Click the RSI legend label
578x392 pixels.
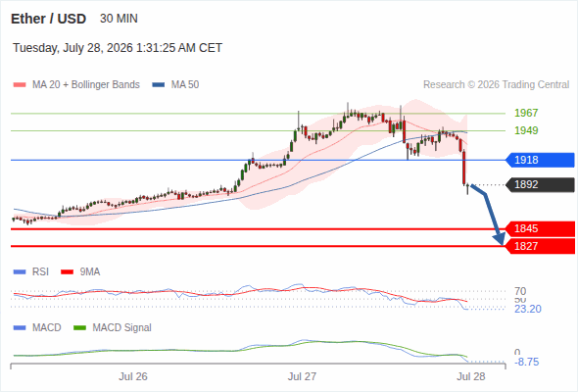[40, 272]
